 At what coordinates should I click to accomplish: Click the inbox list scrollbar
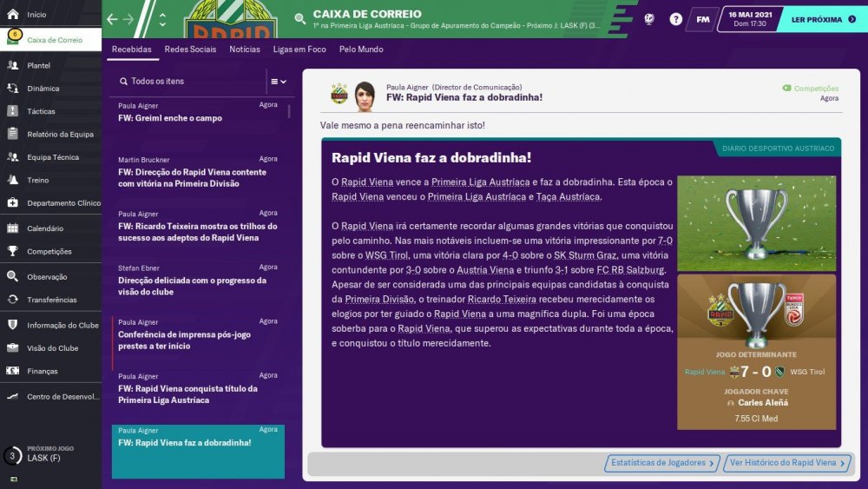point(289,111)
